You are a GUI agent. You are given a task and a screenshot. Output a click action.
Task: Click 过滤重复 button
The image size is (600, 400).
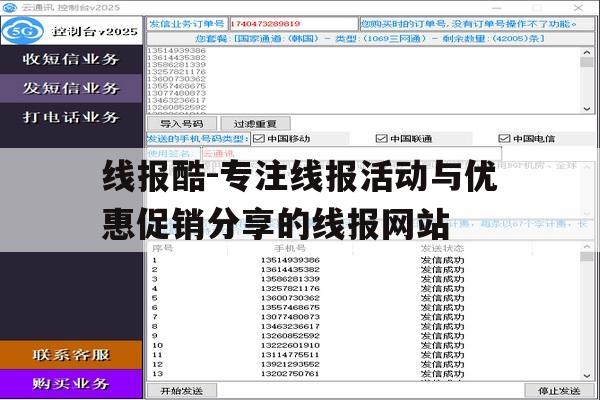click(255, 124)
